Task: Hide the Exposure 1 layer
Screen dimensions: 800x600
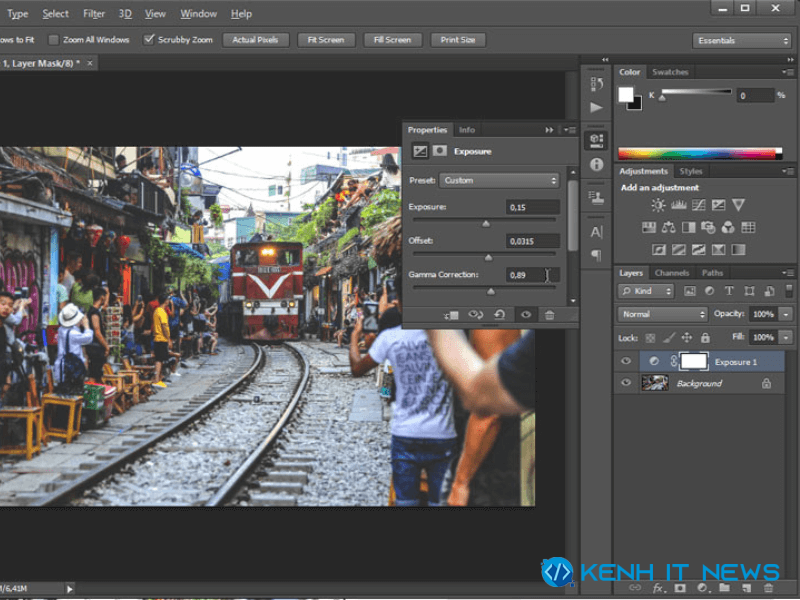Action: (x=626, y=361)
